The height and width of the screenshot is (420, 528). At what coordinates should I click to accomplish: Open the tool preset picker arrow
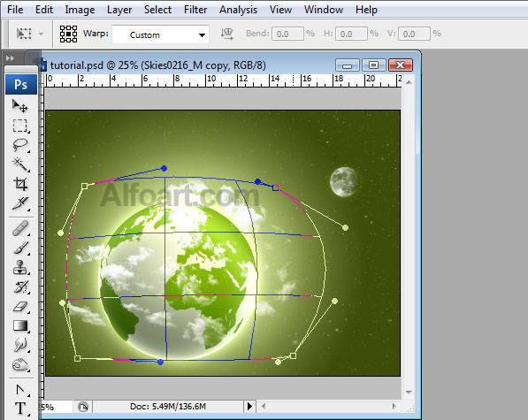pyautogui.click(x=41, y=34)
